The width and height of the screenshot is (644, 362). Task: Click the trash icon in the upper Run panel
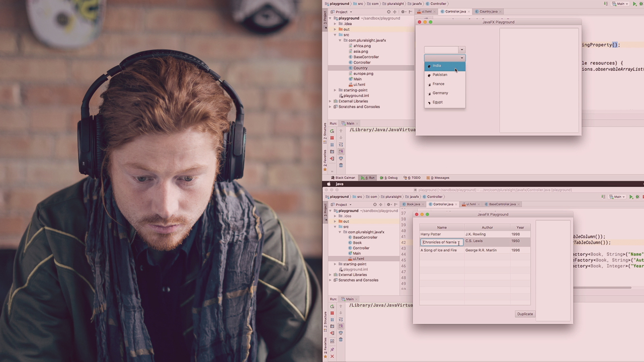click(341, 165)
